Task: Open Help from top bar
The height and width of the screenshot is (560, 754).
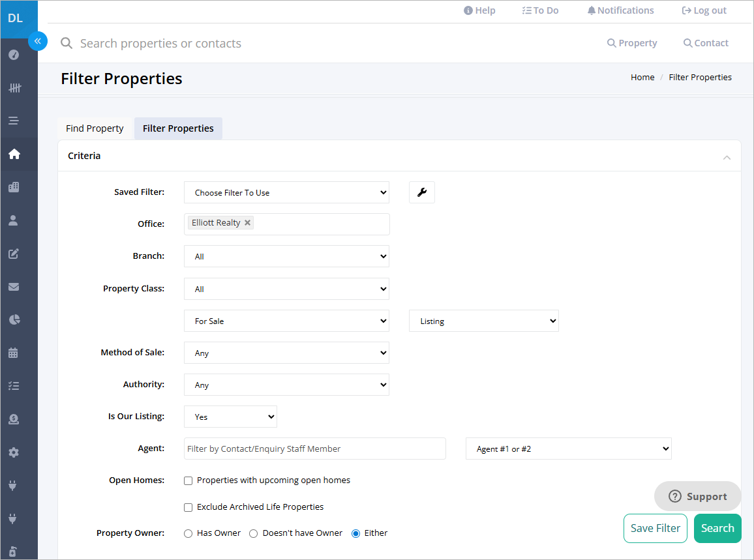Action: coord(479,10)
